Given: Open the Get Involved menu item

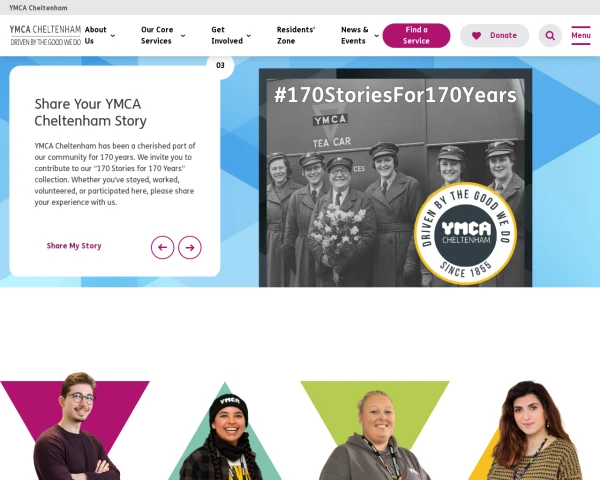Looking at the screenshot, I should tap(227, 35).
